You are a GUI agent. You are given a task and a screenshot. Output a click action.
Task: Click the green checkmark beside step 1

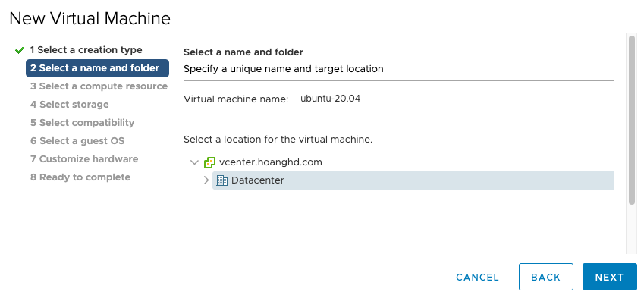click(x=19, y=50)
